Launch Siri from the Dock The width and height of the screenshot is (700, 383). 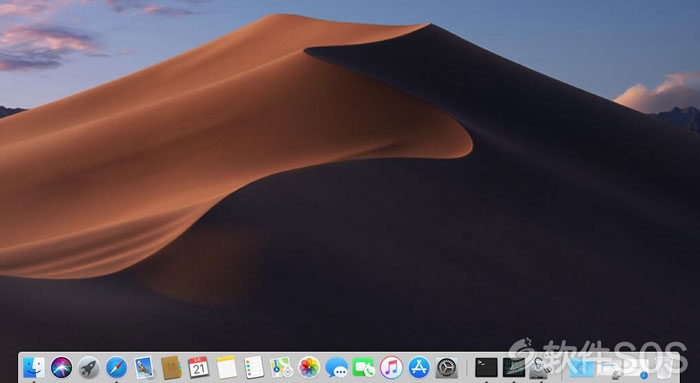pyautogui.click(x=61, y=367)
